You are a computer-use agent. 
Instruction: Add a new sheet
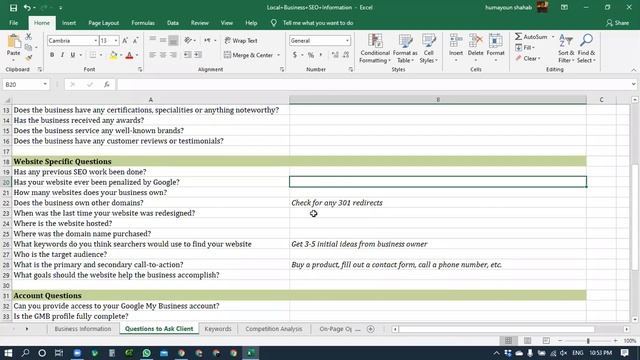[x=371, y=329]
